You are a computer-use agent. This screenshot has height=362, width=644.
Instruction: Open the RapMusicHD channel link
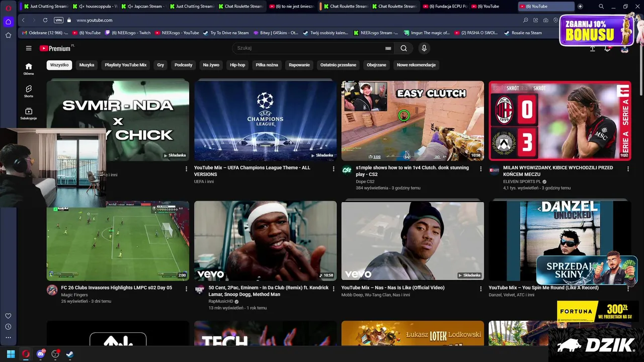tap(221, 301)
